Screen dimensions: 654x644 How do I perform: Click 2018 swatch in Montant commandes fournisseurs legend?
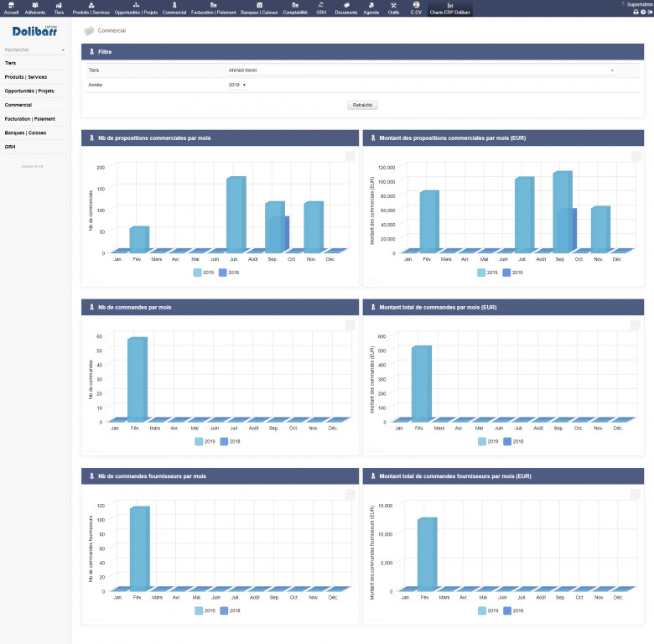coord(507,610)
